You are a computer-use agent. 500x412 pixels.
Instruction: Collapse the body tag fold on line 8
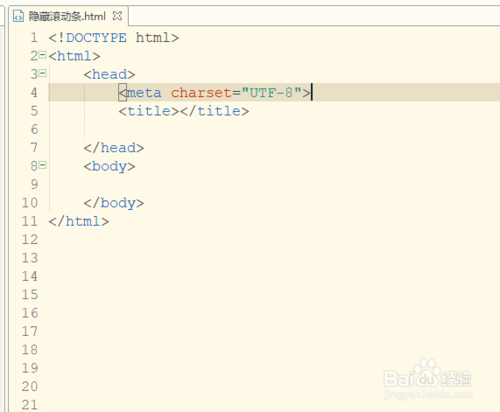42,165
